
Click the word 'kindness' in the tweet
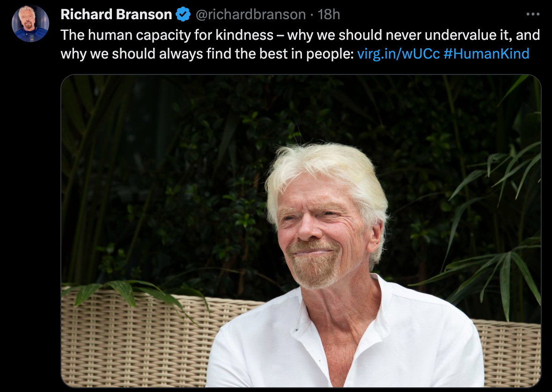click(x=244, y=35)
